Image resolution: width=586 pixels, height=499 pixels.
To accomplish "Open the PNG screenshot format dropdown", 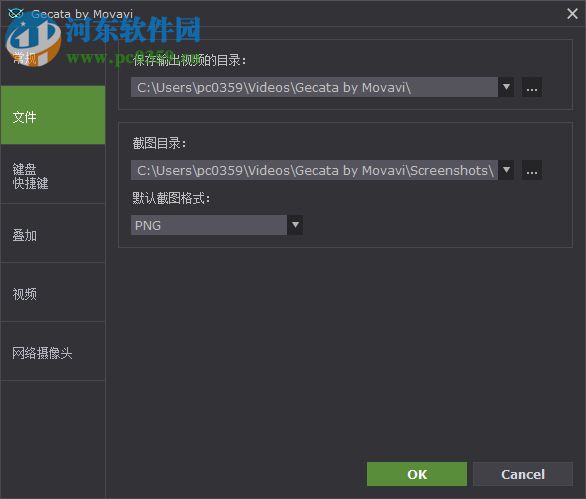I will pyautogui.click(x=217, y=225).
